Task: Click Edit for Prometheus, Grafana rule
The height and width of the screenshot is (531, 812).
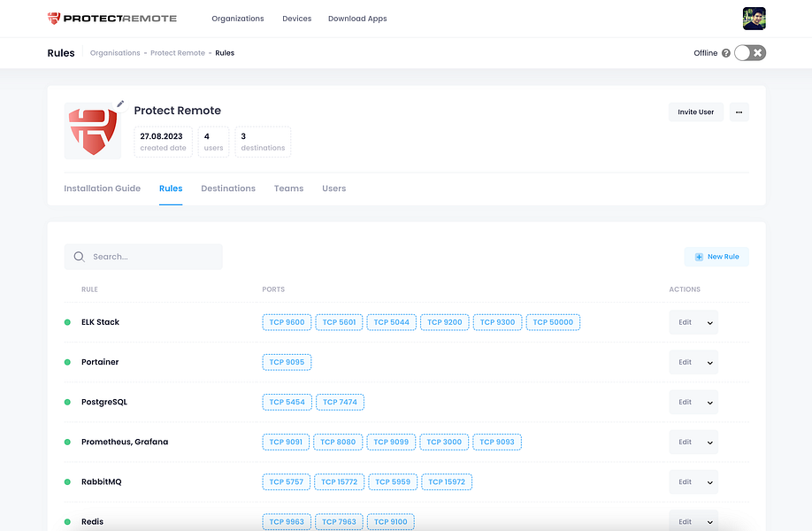Action: point(686,442)
